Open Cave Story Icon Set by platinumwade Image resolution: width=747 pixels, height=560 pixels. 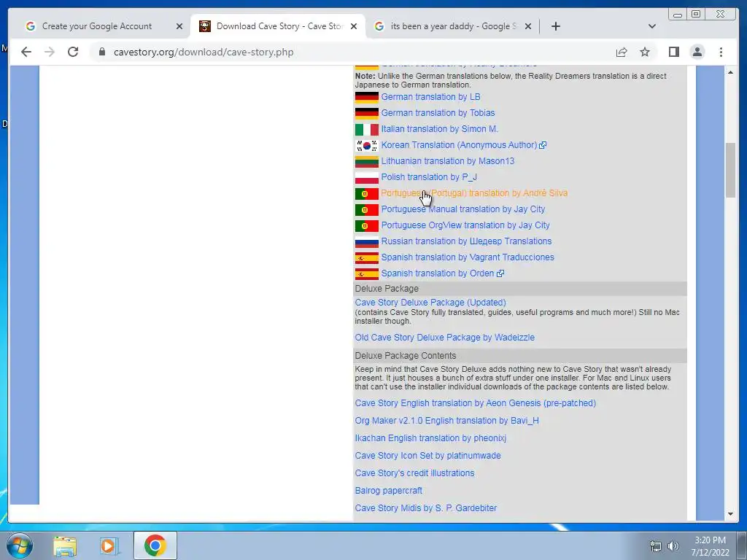(x=427, y=456)
